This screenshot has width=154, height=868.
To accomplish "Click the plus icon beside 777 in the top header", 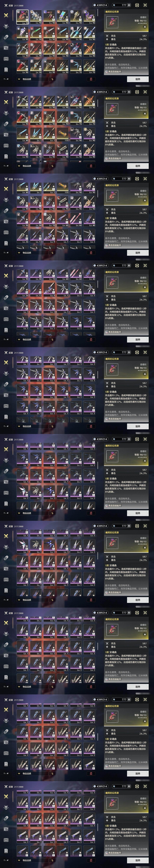I will (x=129, y=5).
